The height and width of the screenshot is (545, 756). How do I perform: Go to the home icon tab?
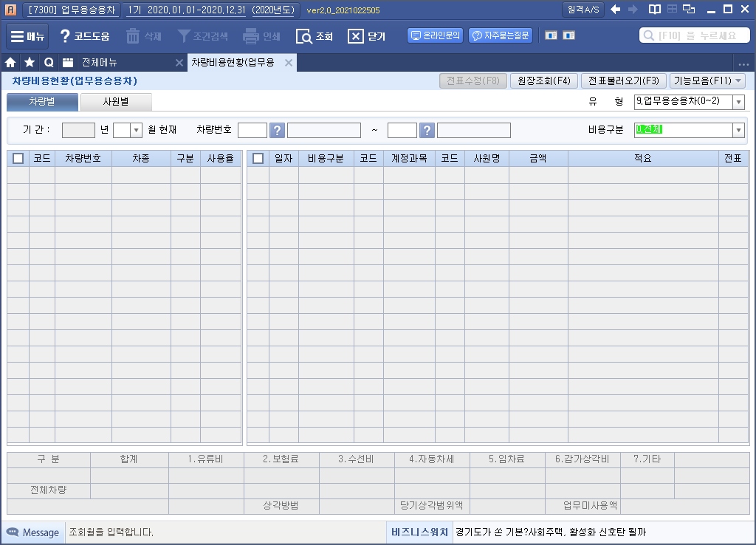(11, 63)
